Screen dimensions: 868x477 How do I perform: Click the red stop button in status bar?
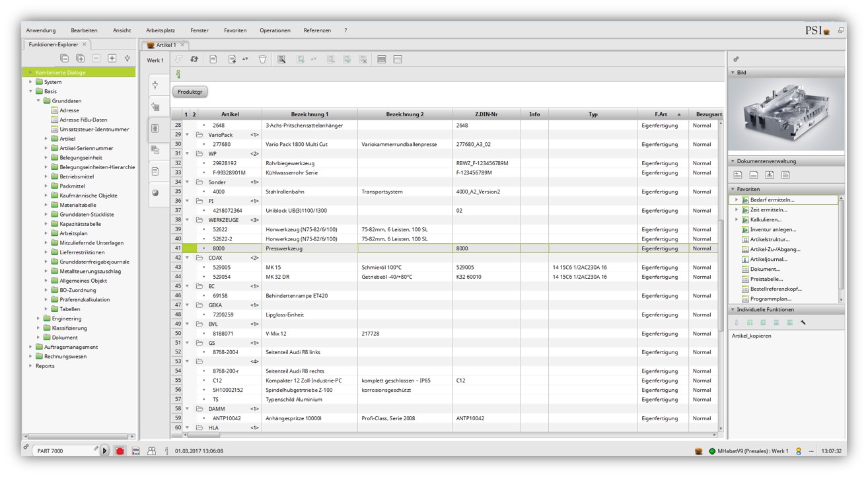120,451
